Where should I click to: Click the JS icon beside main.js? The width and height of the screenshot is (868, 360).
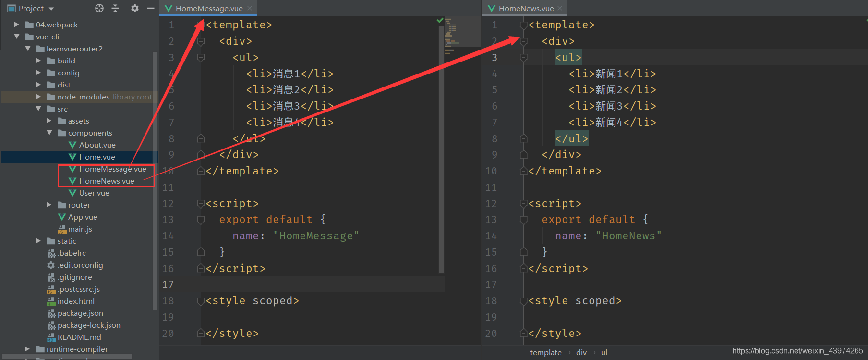click(61, 229)
